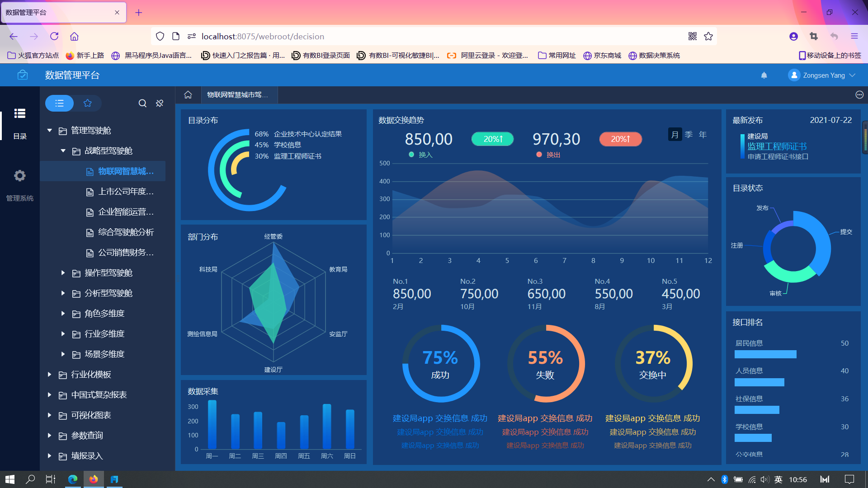
Task: Open the tab options ellipsis icon
Action: (859, 95)
